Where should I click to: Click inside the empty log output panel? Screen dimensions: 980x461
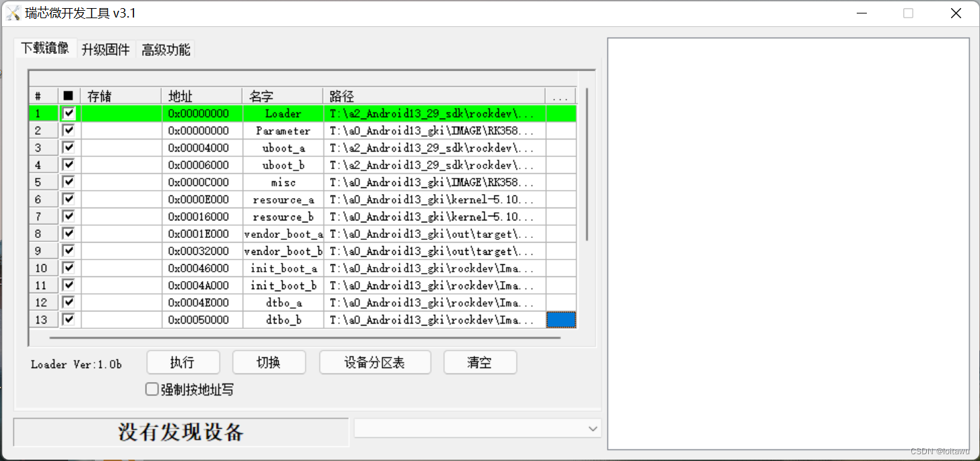coord(789,243)
